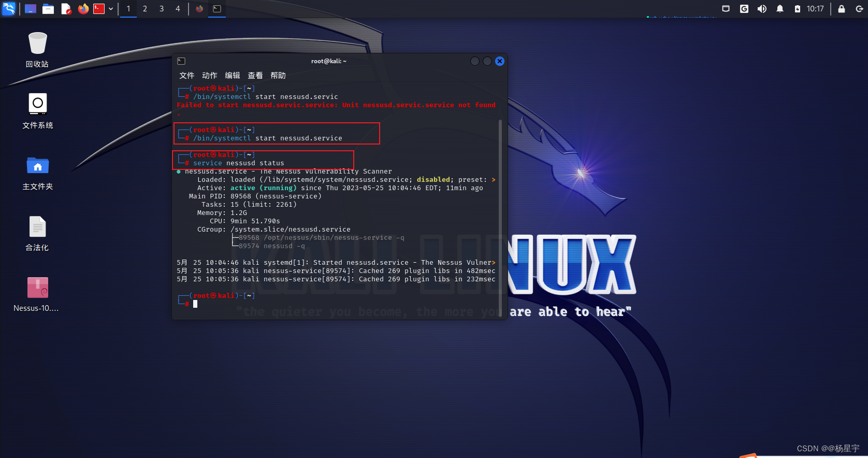
Task: Maximize the terminal window
Action: [x=487, y=61]
